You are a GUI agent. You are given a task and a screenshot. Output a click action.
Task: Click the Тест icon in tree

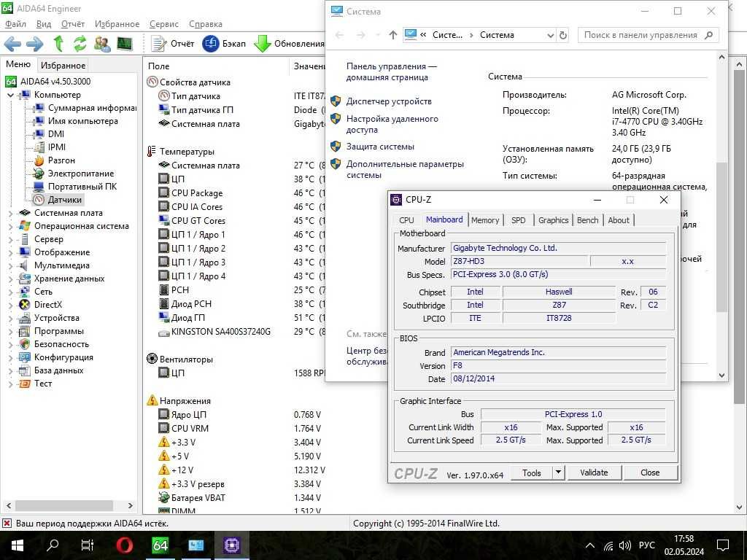[24, 384]
